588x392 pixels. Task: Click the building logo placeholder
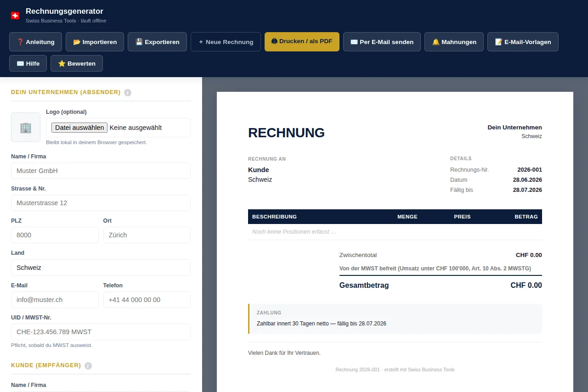click(x=26, y=127)
